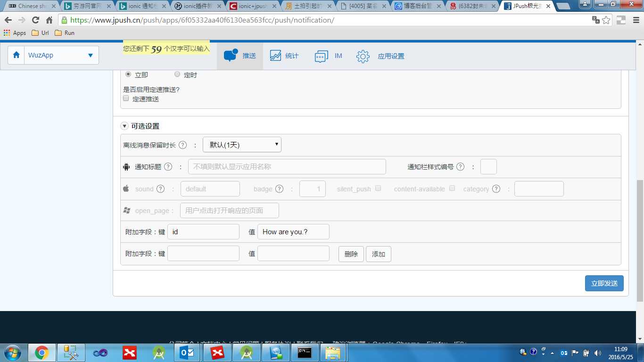Click the volume speaker tray icon

(598, 353)
